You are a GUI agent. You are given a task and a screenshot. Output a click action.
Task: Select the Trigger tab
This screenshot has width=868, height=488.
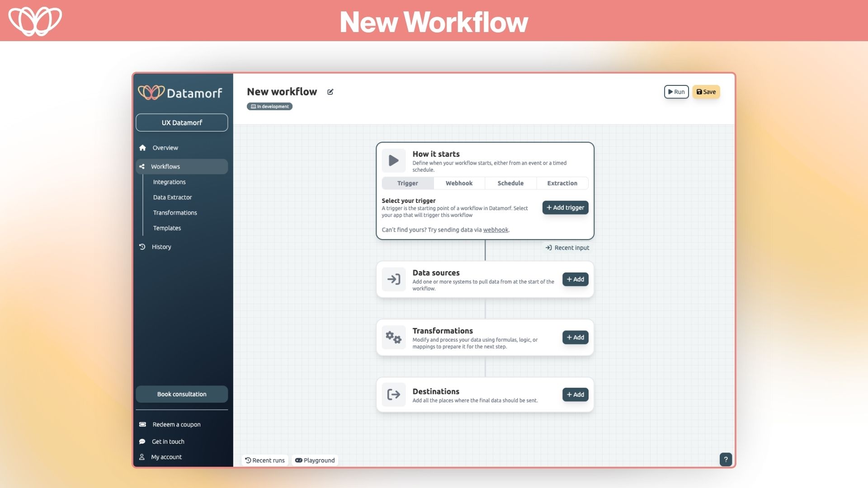(x=407, y=183)
